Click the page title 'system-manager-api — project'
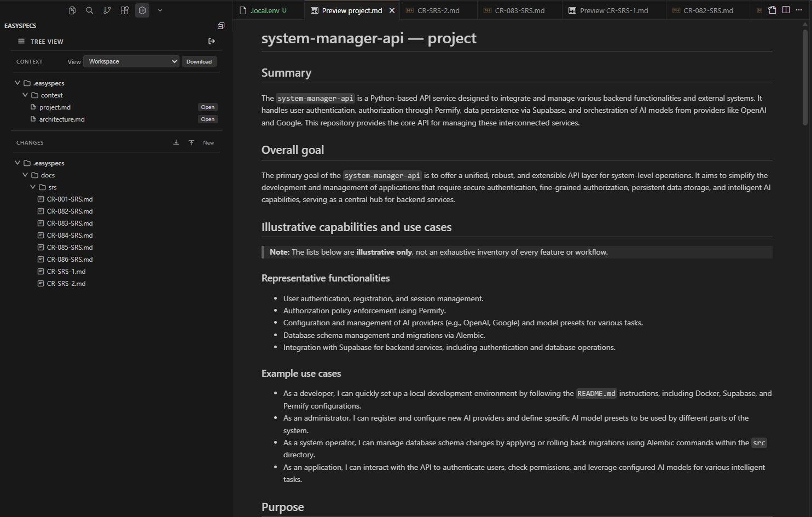This screenshot has height=517, width=812. 369,38
